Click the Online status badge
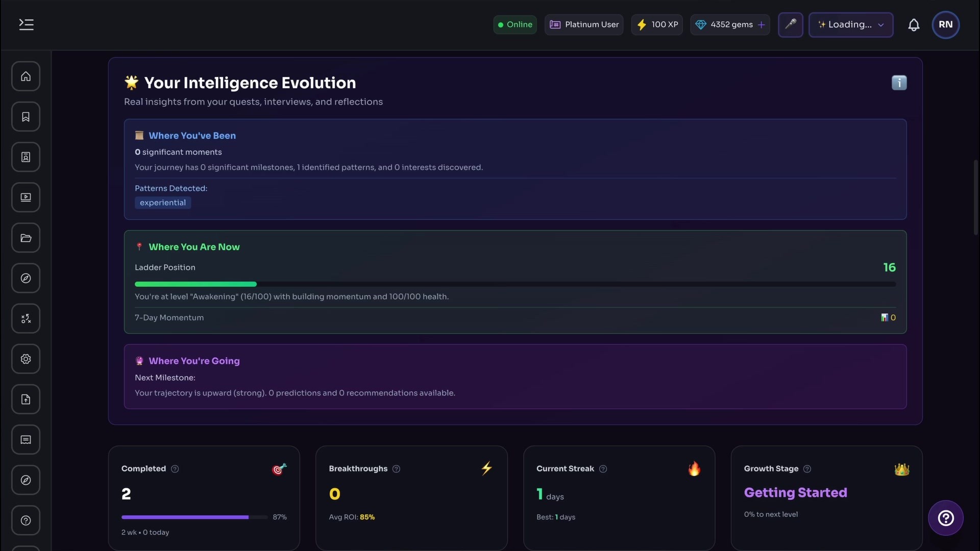 (x=514, y=24)
